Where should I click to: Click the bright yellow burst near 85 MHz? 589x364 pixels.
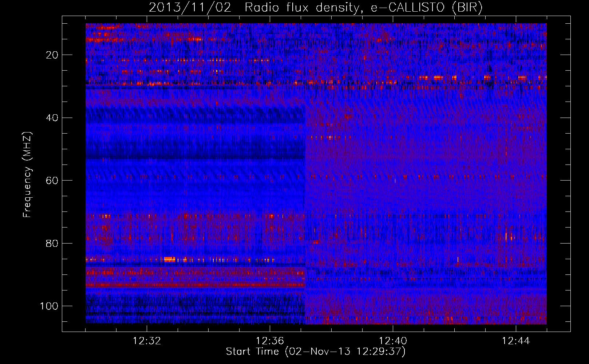click(170, 259)
